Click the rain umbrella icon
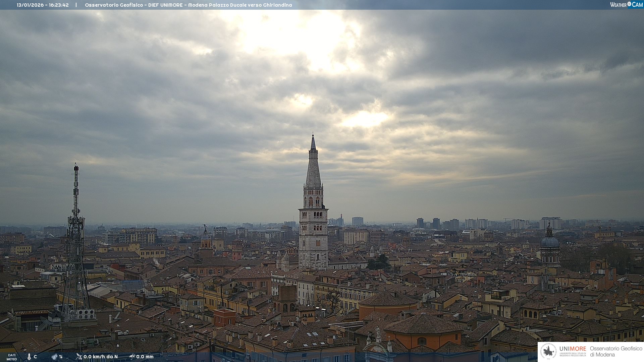The height and width of the screenshot is (362, 644). 132,357
